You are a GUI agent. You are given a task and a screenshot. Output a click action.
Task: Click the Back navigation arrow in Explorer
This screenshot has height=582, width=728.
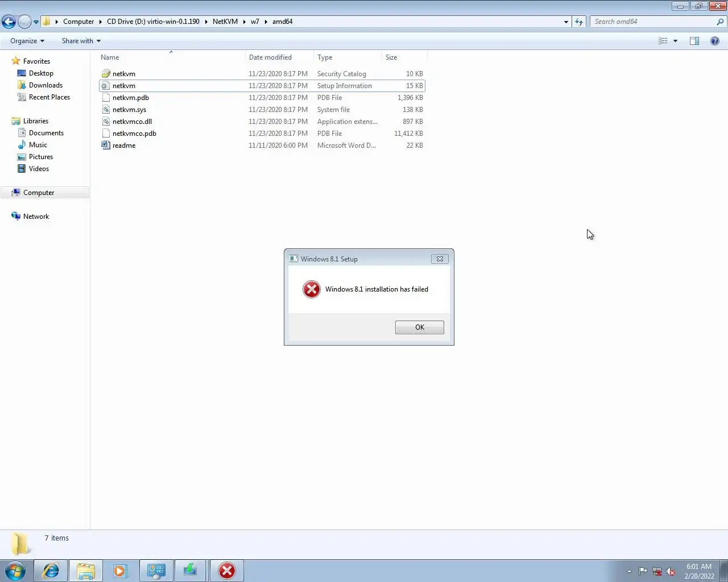(9, 22)
